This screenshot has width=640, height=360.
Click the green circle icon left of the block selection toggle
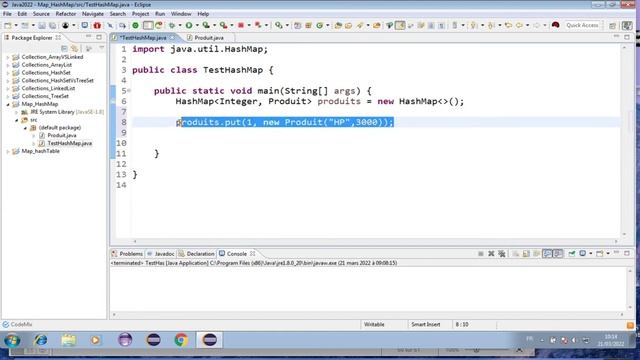135,25
